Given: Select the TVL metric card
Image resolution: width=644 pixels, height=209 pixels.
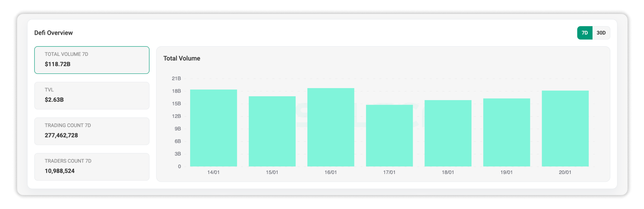Looking at the screenshot, I should click(92, 96).
